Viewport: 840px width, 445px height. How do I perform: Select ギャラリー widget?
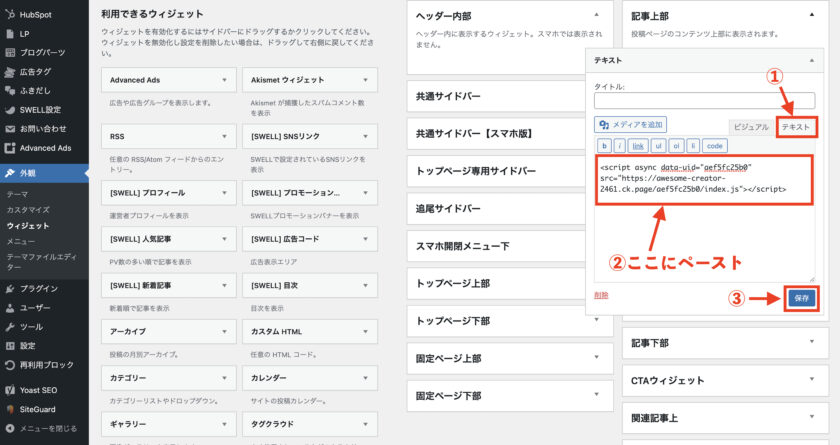pos(169,424)
